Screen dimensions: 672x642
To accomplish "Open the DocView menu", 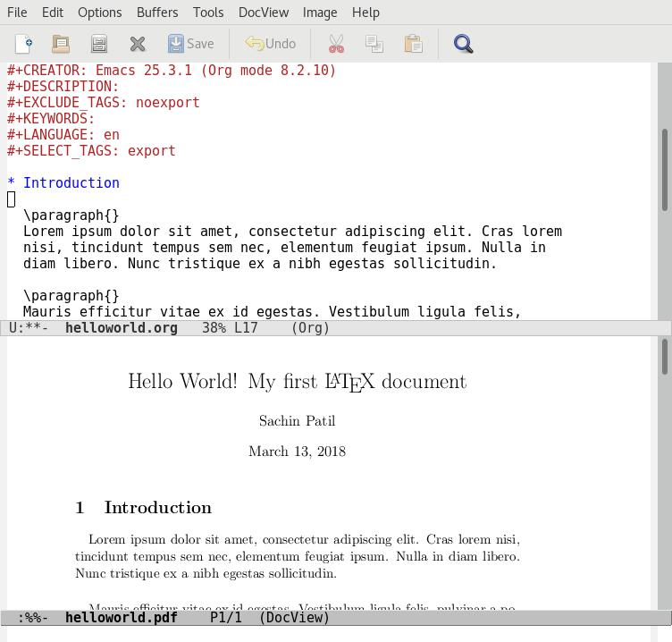I will tap(263, 13).
